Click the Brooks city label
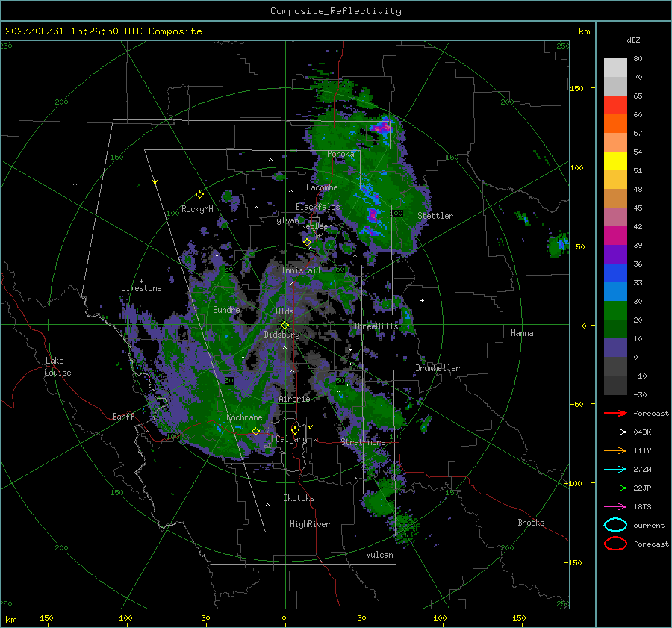This screenshot has width=672, height=628. pos(531,523)
